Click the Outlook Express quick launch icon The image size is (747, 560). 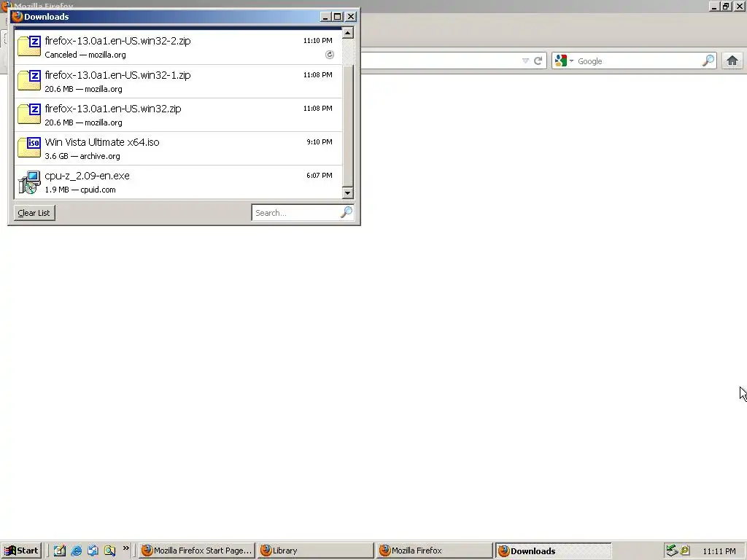click(93, 551)
